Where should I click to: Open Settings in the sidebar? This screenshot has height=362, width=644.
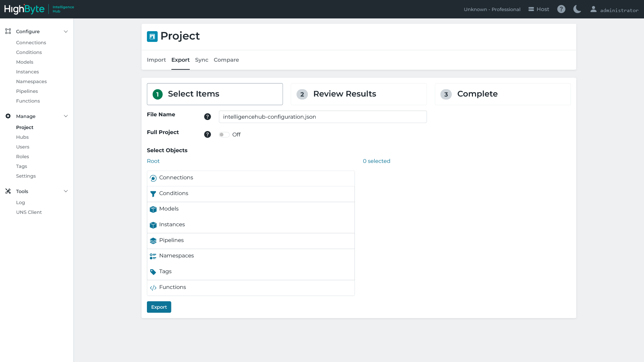[26, 176]
